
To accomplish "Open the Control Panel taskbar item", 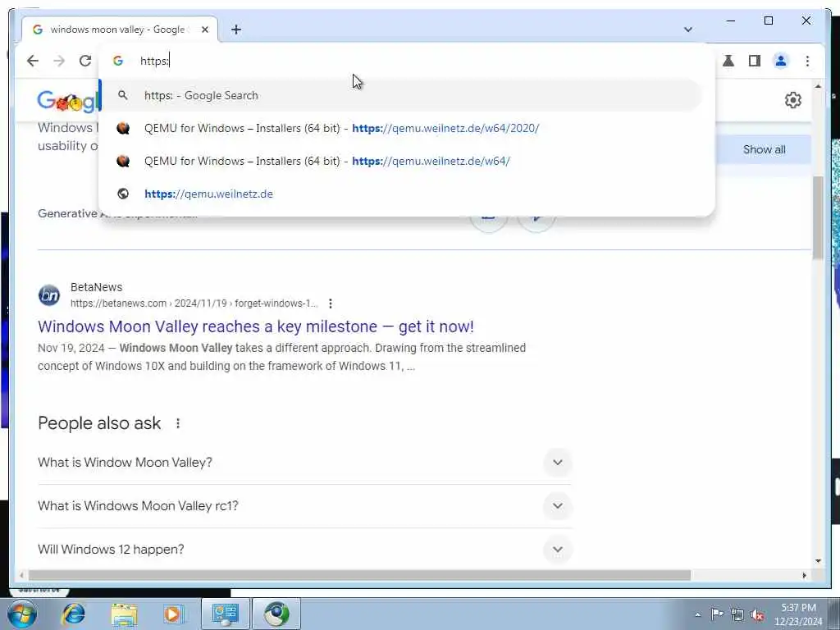I will coord(225,614).
